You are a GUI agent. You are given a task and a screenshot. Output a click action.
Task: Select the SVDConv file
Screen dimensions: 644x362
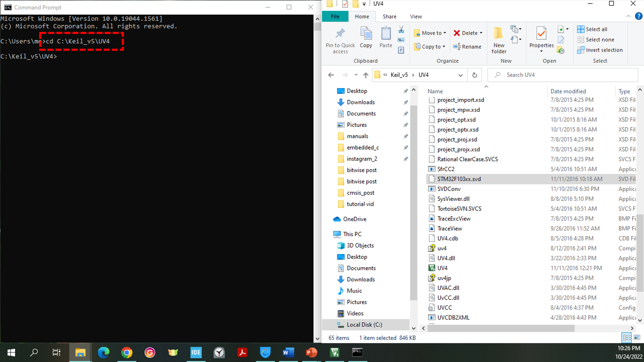click(x=449, y=189)
